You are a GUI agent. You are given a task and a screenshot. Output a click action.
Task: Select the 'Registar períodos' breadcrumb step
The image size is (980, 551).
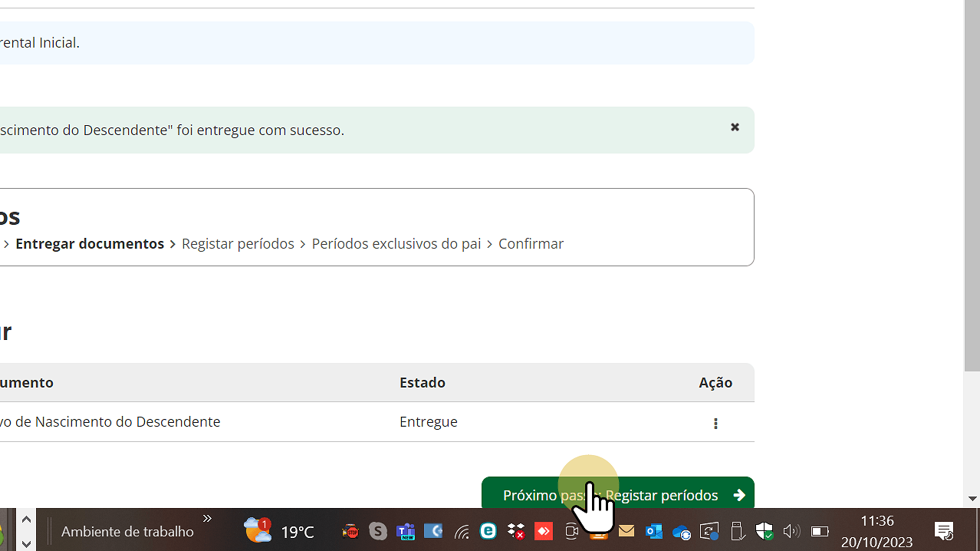coord(238,243)
